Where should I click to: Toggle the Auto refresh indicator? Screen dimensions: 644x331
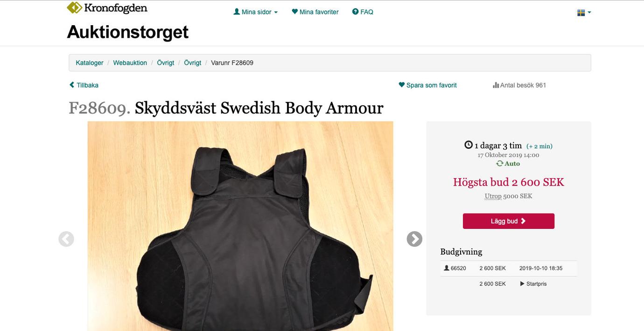(x=508, y=164)
